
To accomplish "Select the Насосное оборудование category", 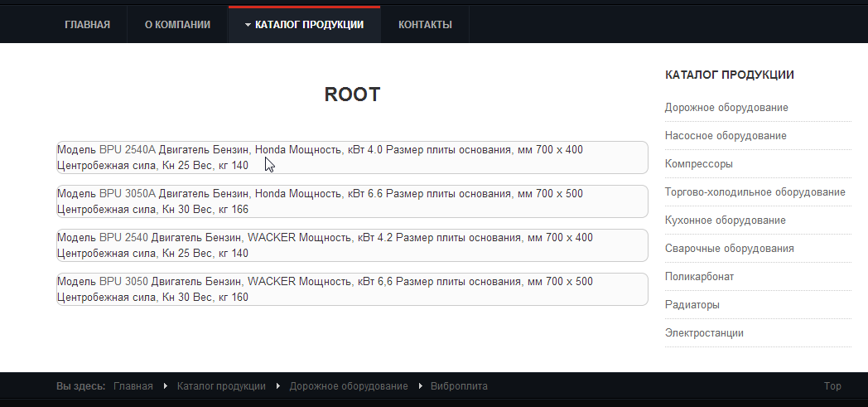I will pos(726,136).
